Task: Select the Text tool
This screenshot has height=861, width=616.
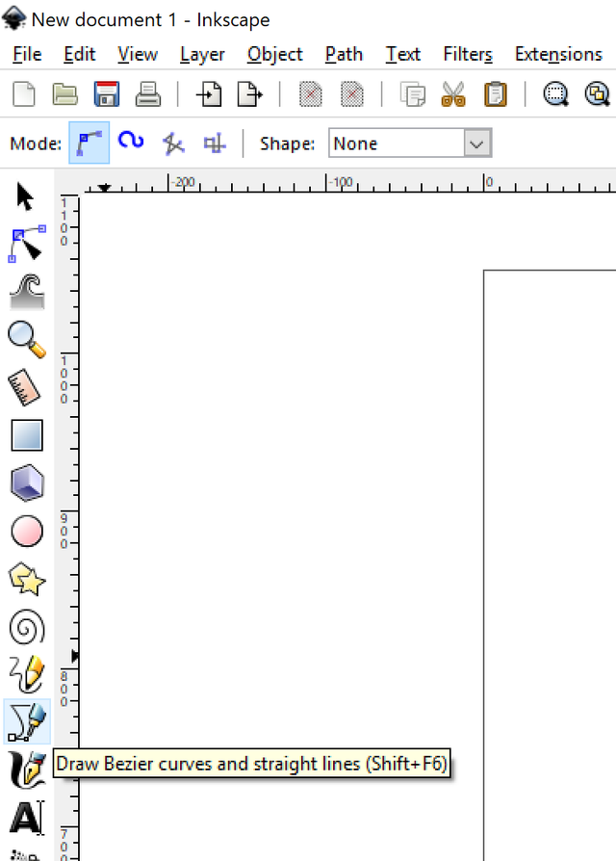Action: pos(27,818)
